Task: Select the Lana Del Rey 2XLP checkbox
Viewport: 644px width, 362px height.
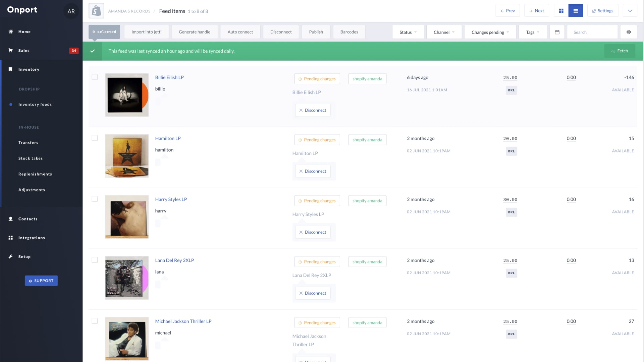Action: [95, 260]
